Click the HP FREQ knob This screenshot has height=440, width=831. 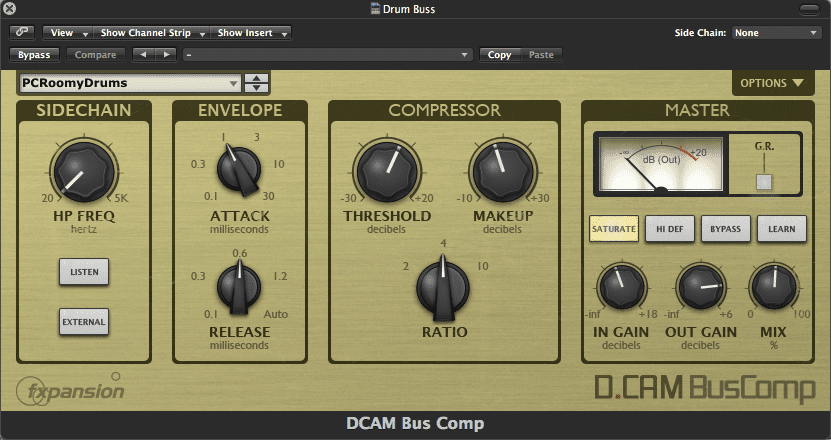click(84, 171)
